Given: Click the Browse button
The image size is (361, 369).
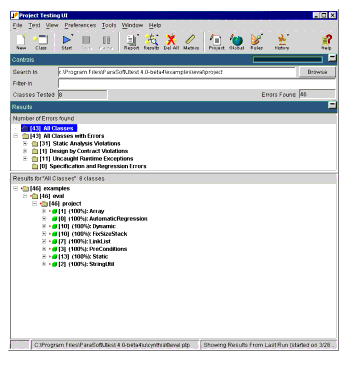Looking at the screenshot, I should (x=317, y=72).
